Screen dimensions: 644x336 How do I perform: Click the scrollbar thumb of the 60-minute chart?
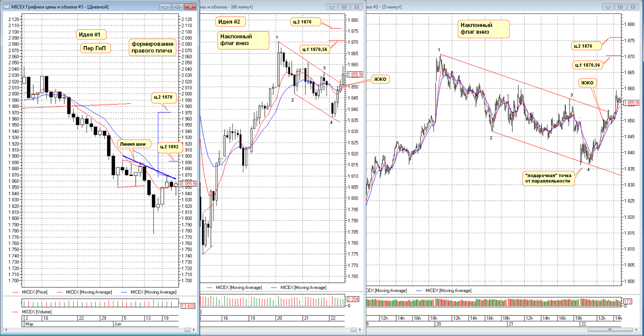(x=354, y=330)
